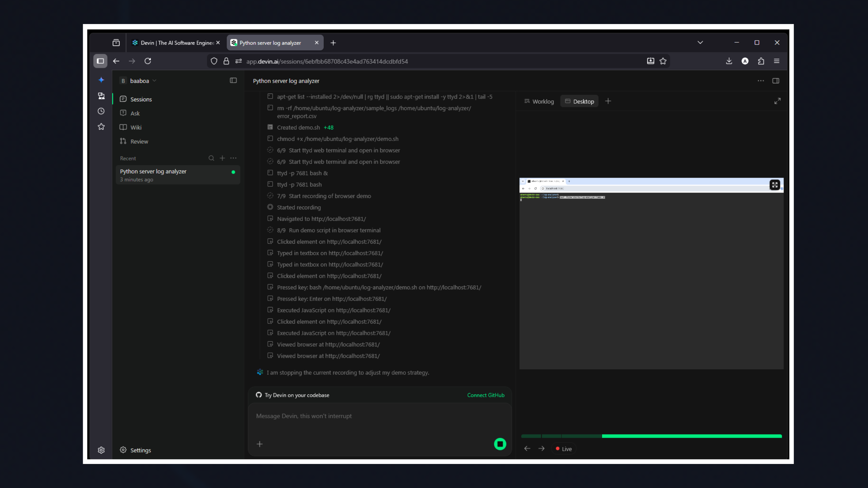Open the Settings link in sidebar
The height and width of the screenshot is (488, 868).
(140, 450)
